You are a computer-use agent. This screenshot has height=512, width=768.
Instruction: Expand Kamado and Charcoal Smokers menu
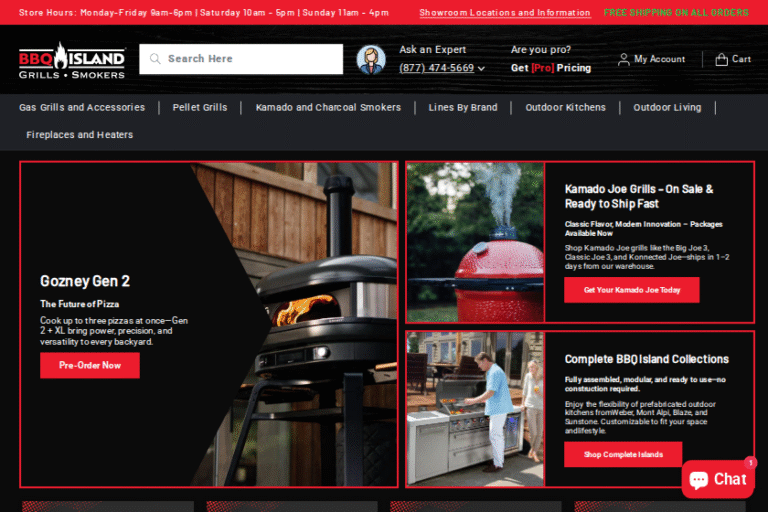tap(328, 107)
